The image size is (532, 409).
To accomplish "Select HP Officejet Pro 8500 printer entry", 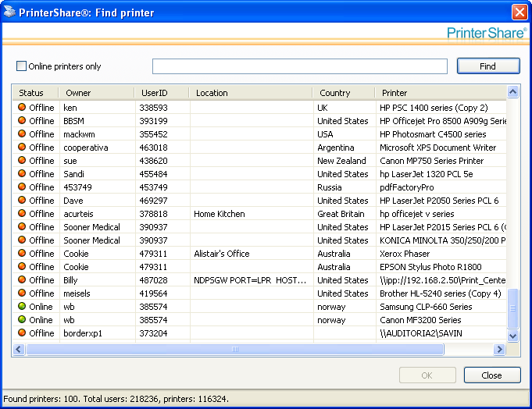I will (x=443, y=121).
